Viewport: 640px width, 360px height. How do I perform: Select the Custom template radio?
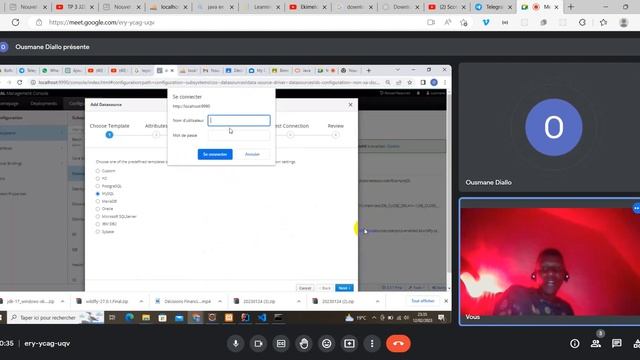point(98,171)
